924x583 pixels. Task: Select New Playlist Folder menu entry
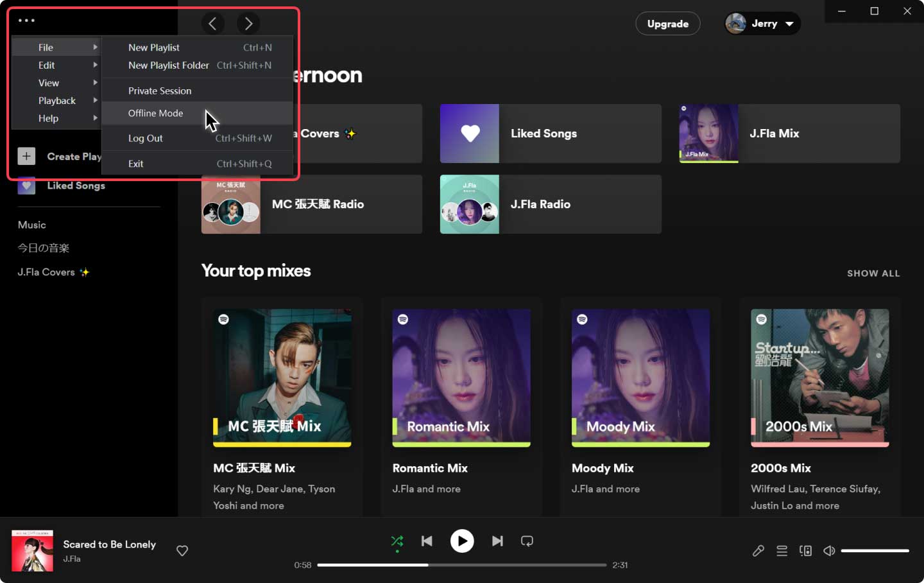198,65
